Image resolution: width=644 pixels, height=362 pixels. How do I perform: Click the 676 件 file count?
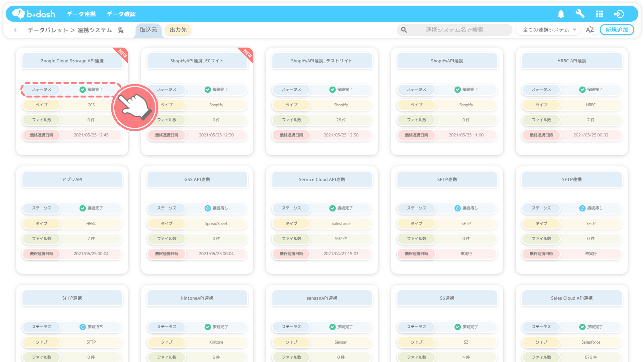(x=591, y=357)
